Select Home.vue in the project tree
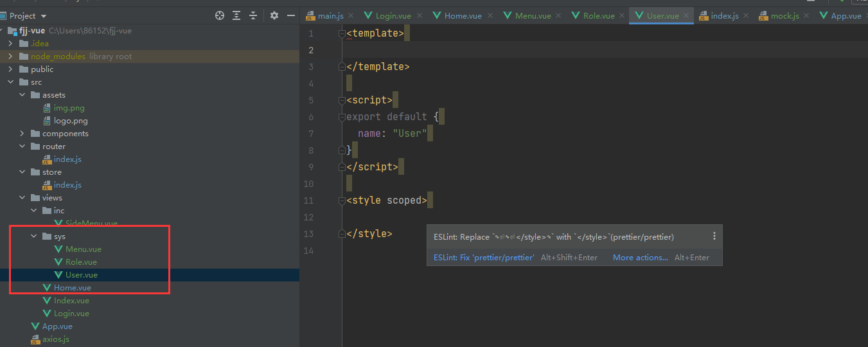868x347 pixels. pos(72,287)
